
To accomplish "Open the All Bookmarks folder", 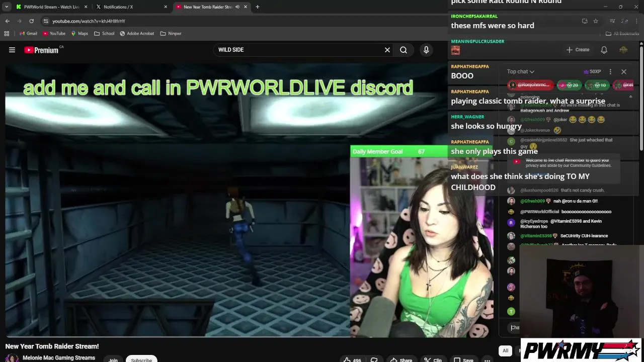I will pos(622,34).
